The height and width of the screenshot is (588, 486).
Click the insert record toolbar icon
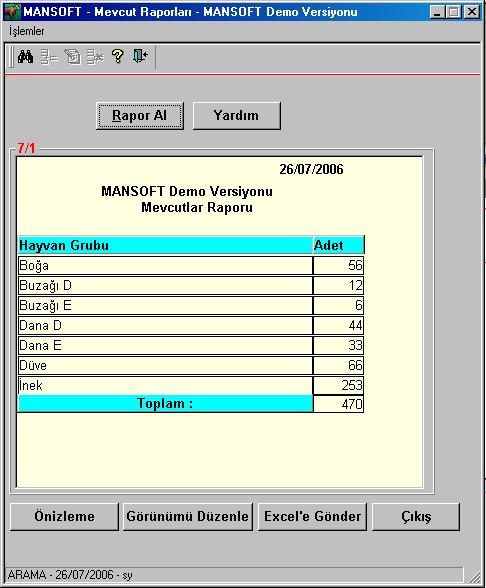click(49, 57)
